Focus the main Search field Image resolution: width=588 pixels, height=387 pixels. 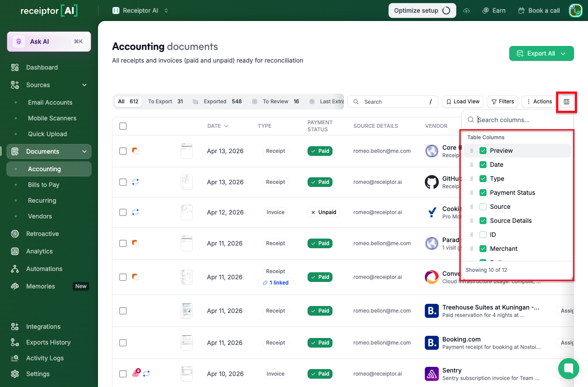click(392, 102)
